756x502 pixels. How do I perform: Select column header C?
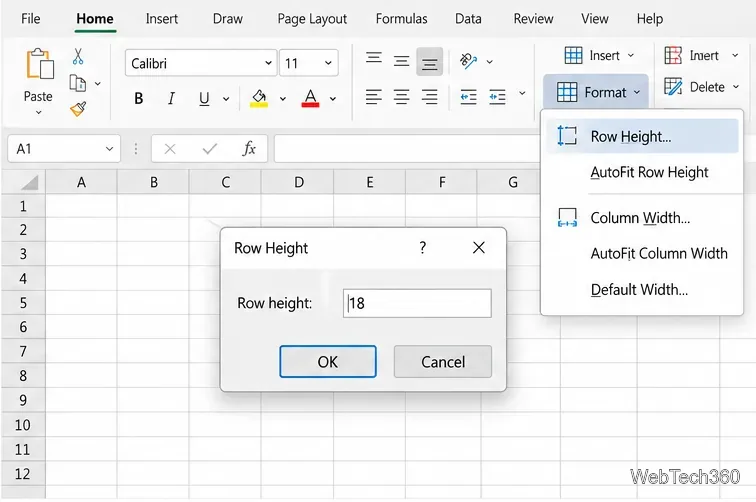(225, 182)
